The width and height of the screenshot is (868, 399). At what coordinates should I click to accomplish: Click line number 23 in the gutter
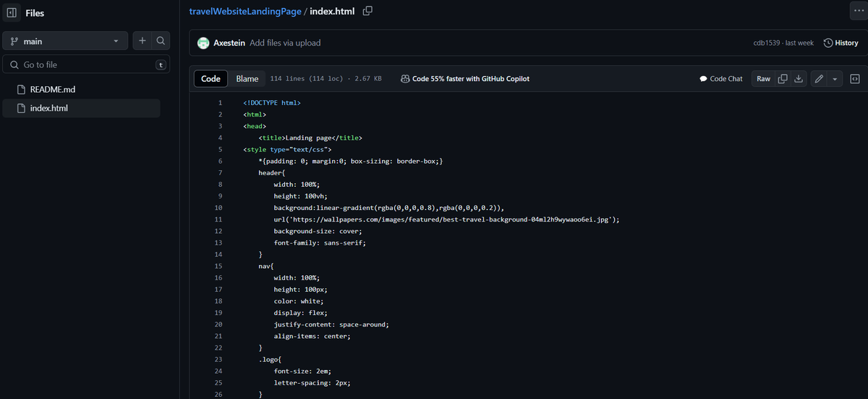point(218,360)
